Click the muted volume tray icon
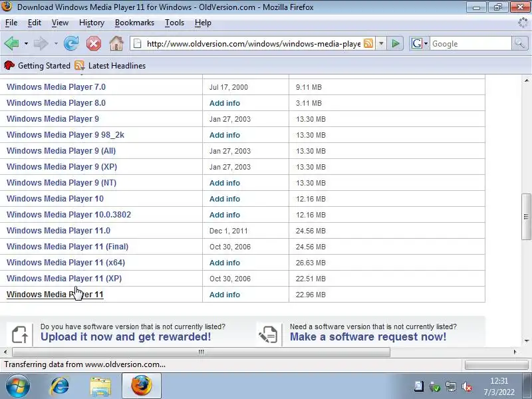 click(x=467, y=386)
